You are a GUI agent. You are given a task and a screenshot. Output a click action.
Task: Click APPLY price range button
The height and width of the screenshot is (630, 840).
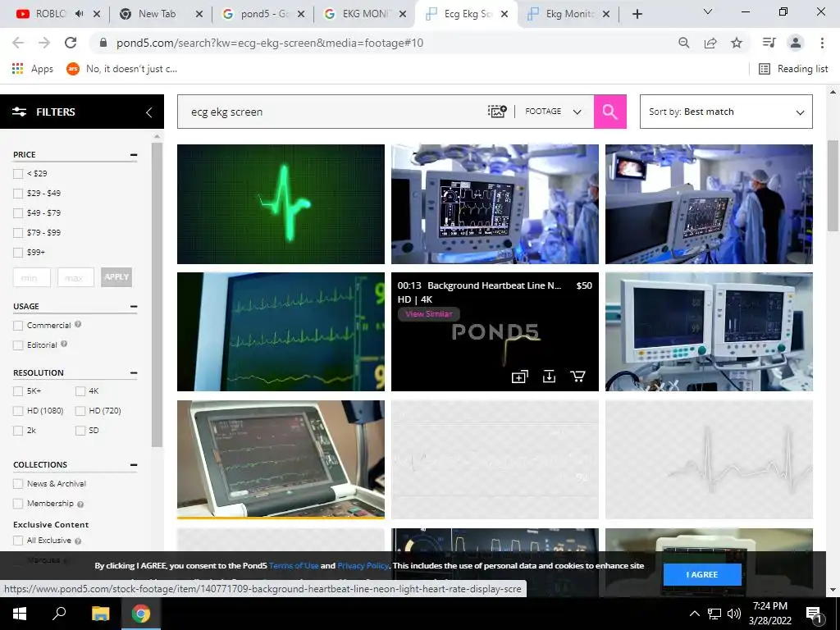pos(116,277)
